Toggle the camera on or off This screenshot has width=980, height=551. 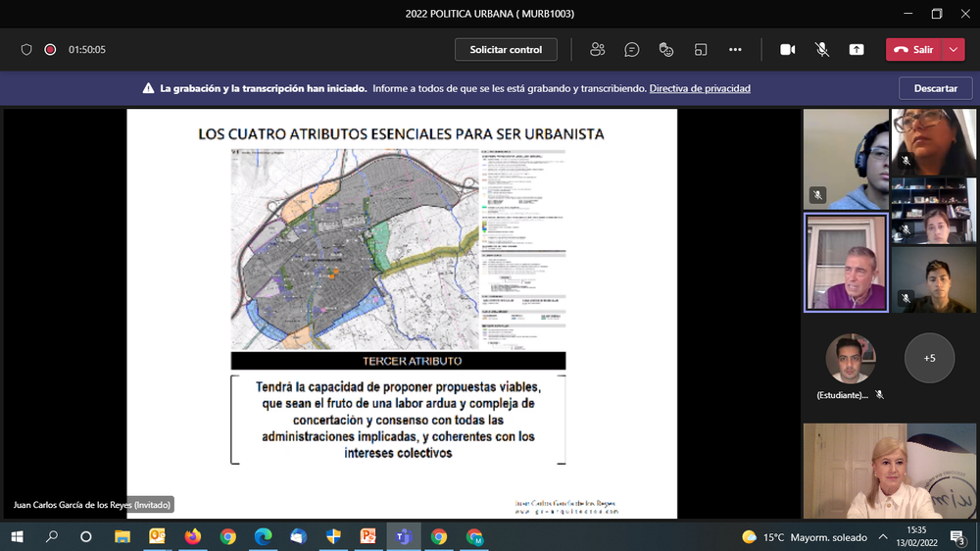(787, 50)
